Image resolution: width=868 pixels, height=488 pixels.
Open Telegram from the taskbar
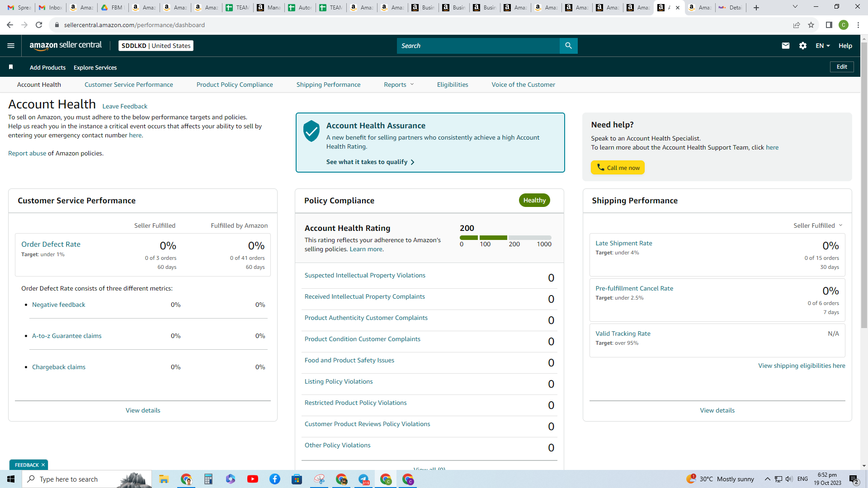[x=364, y=479]
